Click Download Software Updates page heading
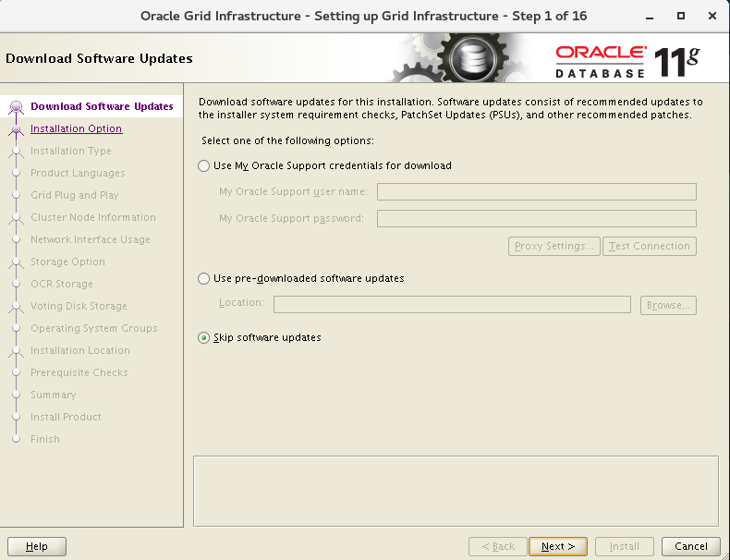 [x=99, y=58]
